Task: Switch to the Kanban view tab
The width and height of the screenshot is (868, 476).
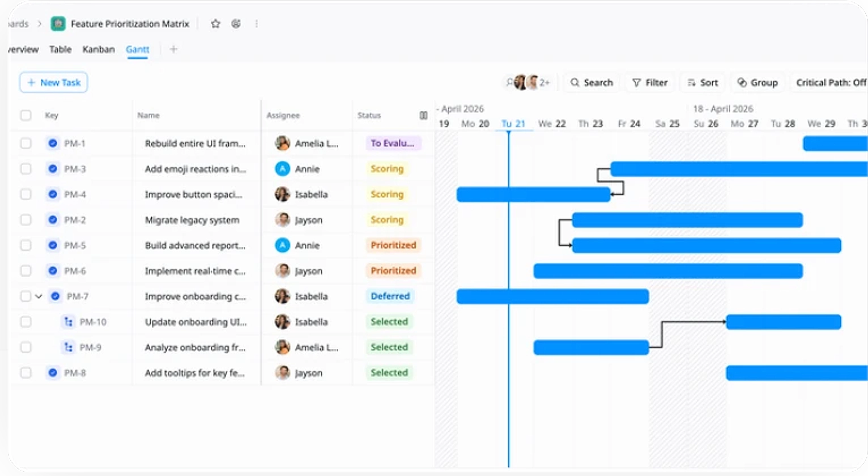Action: tap(99, 49)
